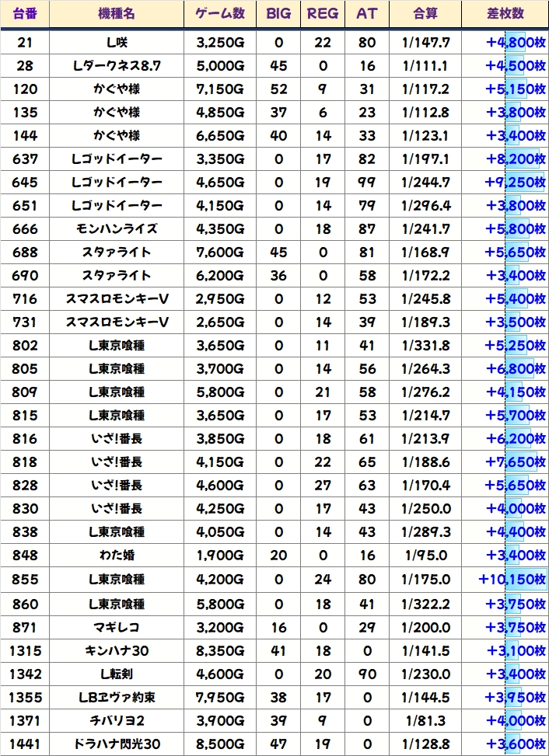Click the game count 6,650G cell
Viewport: 549px width, 756px height.
pos(220,135)
